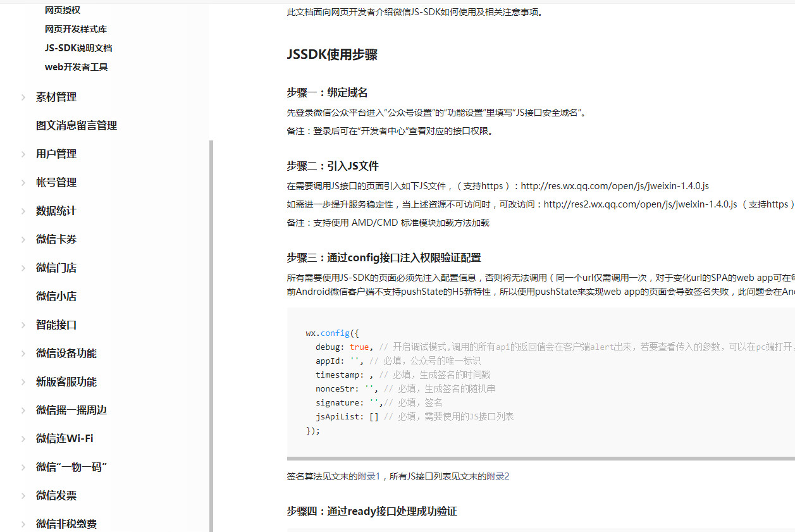The width and height of the screenshot is (795, 532).
Task: Click the code block horizontal scrollbar
Action: pos(541,457)
